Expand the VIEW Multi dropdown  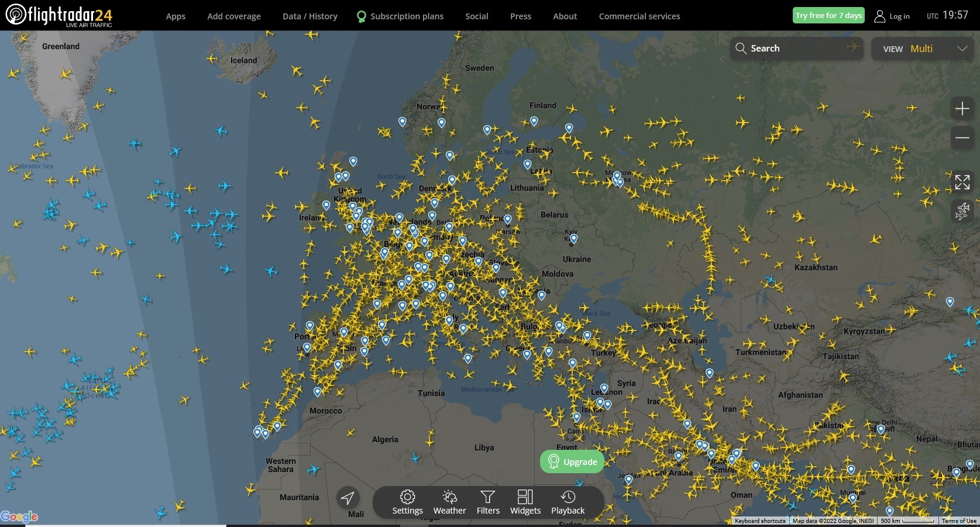pyautogui.click(x=923, y=49)
